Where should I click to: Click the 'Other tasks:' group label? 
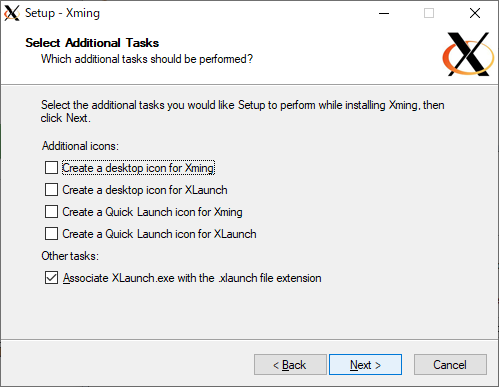[70, 256]
